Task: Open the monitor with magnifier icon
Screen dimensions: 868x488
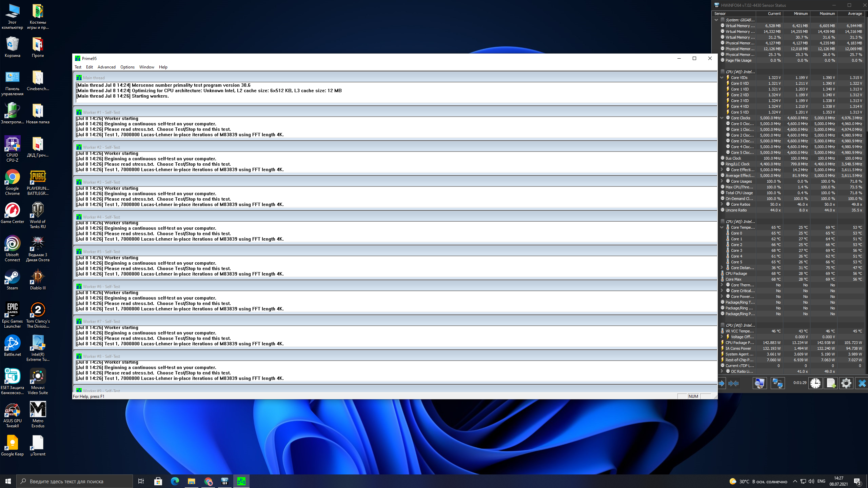Action: coord(759,383)
